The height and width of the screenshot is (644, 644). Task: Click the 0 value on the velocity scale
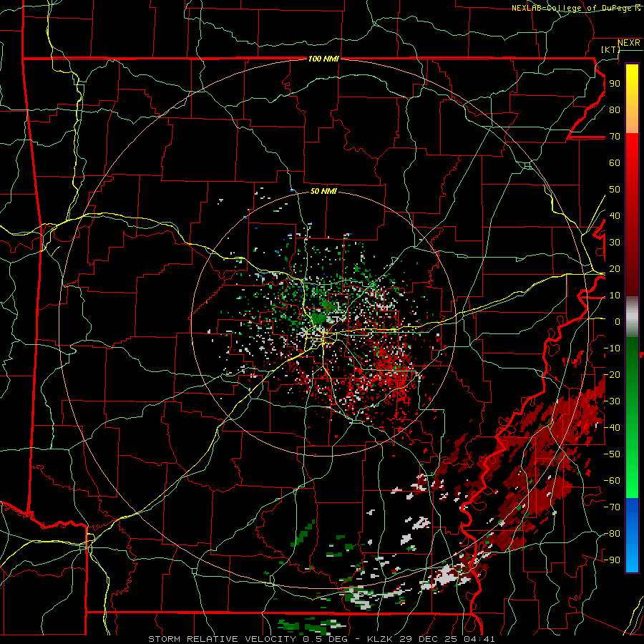coord(618,322)
